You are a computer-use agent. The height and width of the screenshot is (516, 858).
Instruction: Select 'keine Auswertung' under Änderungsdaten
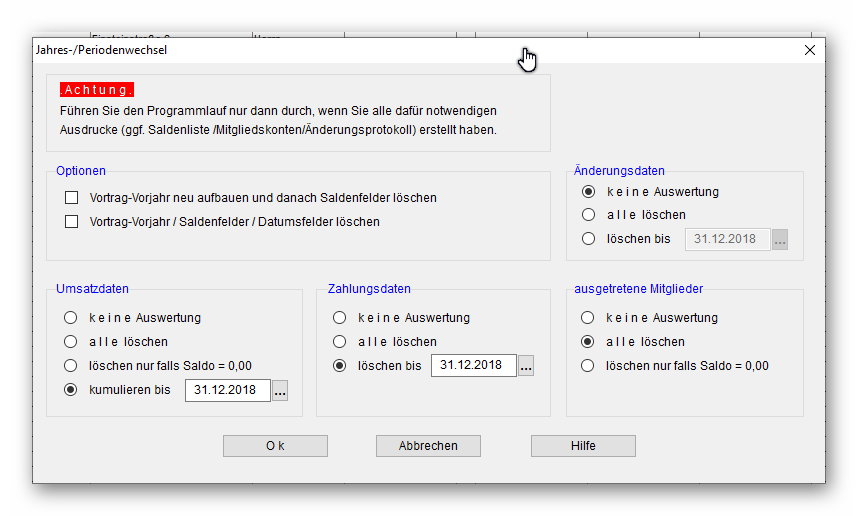pos(589,192)
